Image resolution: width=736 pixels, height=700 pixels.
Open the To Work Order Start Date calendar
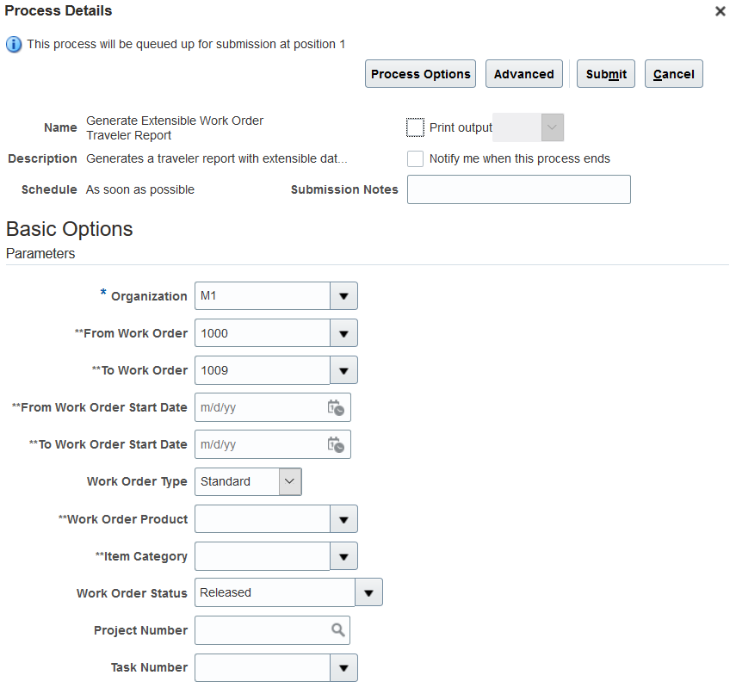point(336,445)
